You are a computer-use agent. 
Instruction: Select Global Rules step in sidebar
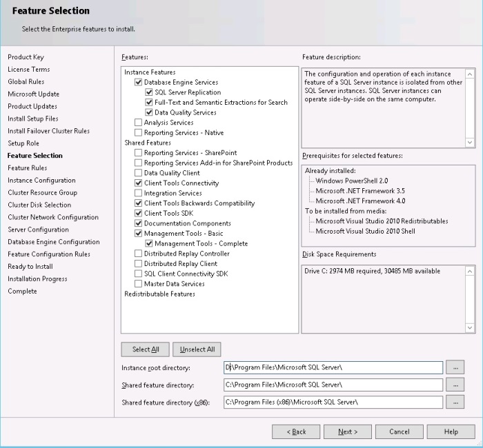pos(26,82)
